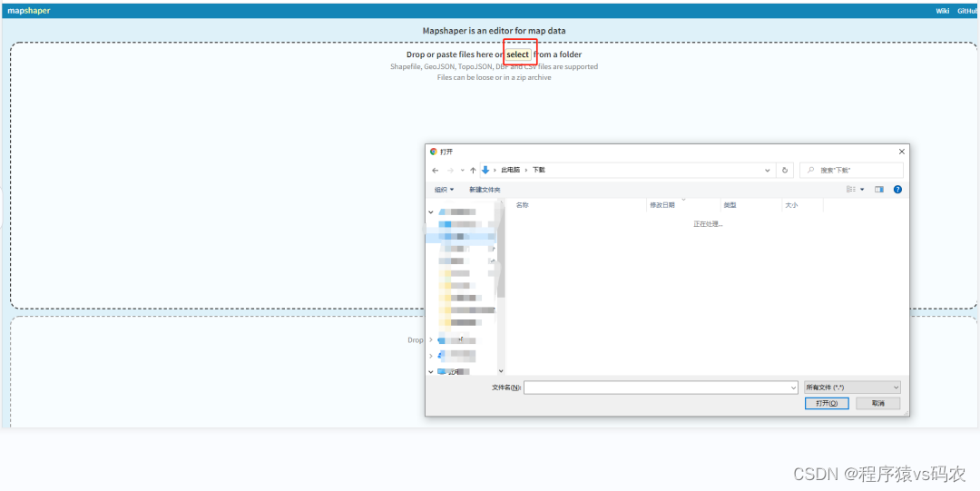The height and width of the screenshot is (491, 980).
Task: Click the mapshaper logo
Action: pos(29,11)
